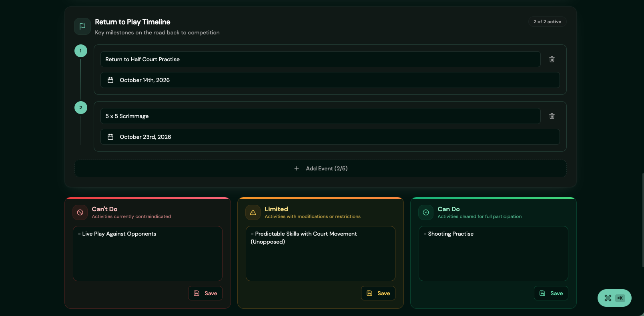Click the page vertical scrollbar

click(642, 220)
